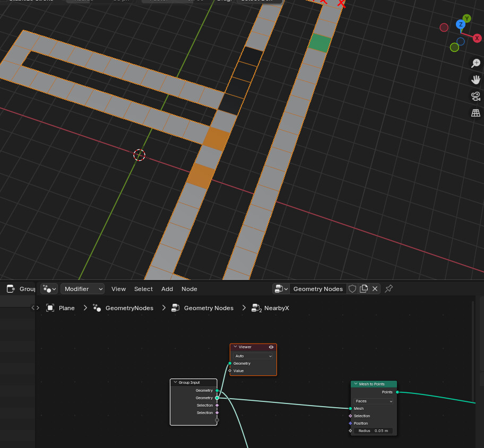Open the Select menu in node editor
This screenshot has height=448, width=484.
pos(143,289)
